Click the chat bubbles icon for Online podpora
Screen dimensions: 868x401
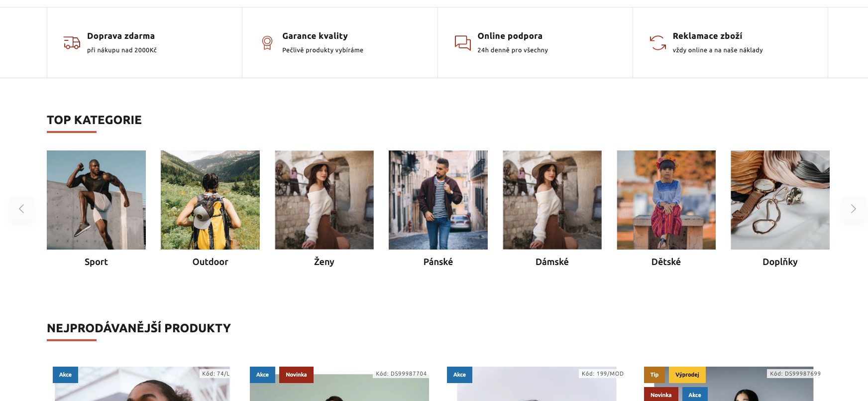462,43
